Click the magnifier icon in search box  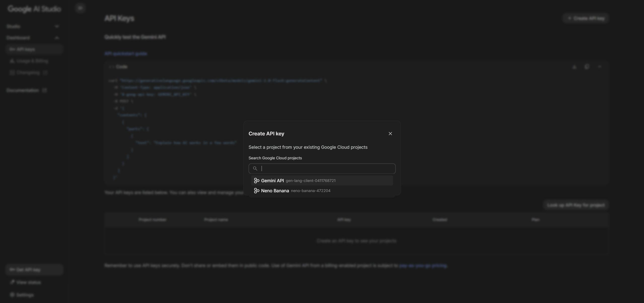coord(255,168)
